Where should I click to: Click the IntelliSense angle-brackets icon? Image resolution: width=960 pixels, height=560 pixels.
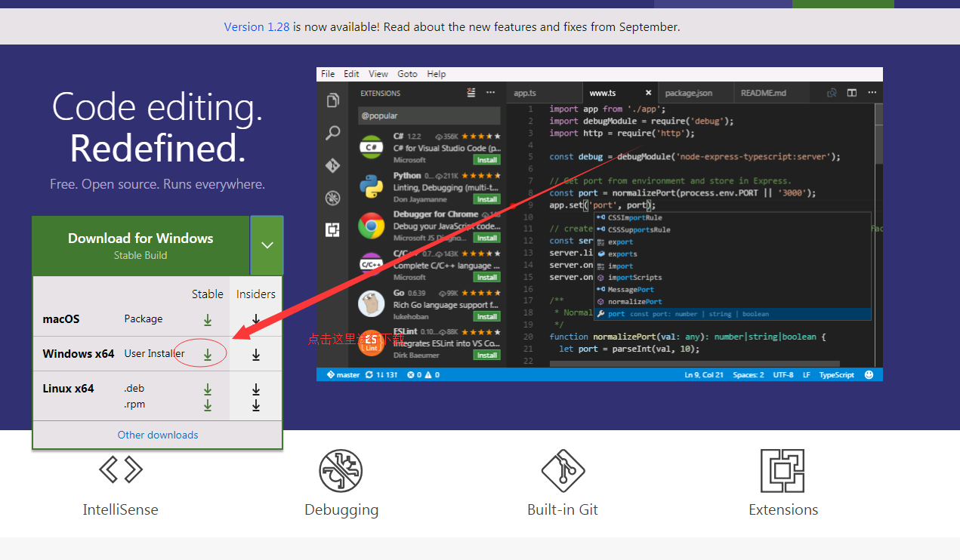[x=121, y=469]
